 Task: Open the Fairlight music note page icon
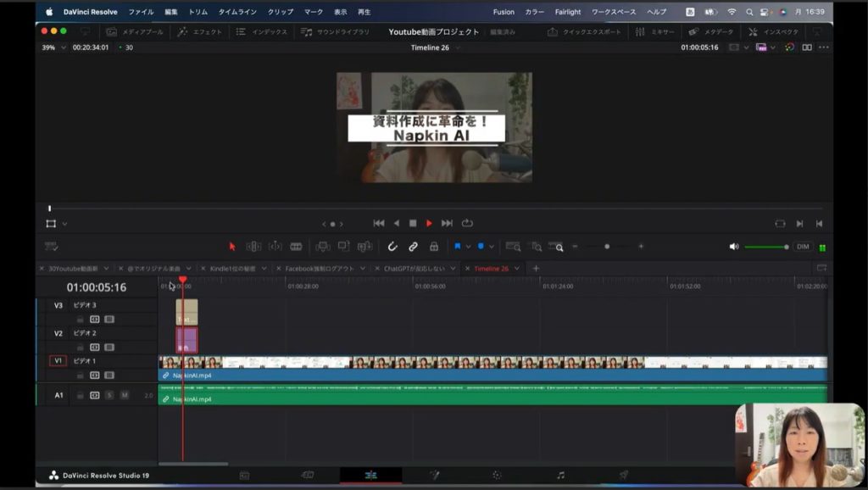pos(560,476)
